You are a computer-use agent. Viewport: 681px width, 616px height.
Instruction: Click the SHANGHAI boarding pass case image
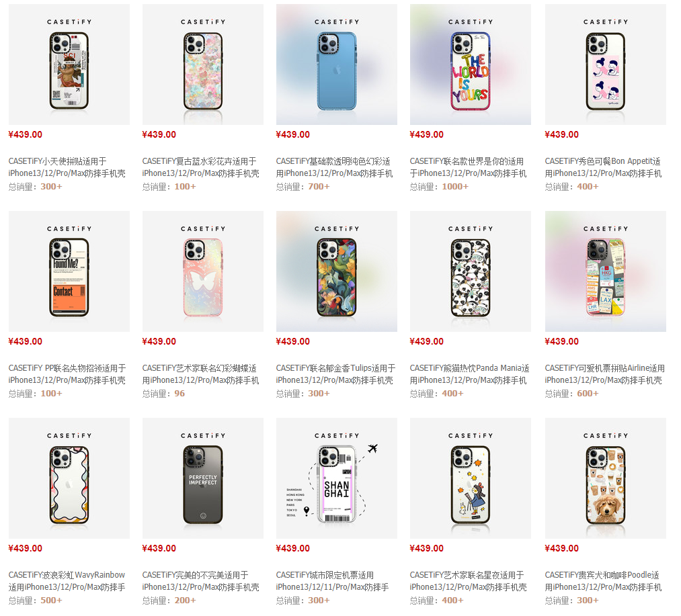(x=337, y=478)
